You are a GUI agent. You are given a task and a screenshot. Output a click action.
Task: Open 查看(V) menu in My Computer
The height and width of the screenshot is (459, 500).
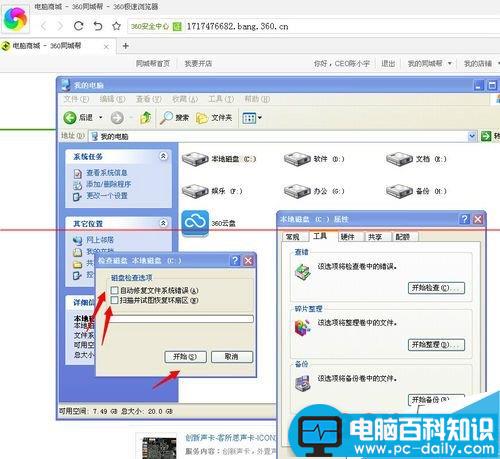coord(149,99)
